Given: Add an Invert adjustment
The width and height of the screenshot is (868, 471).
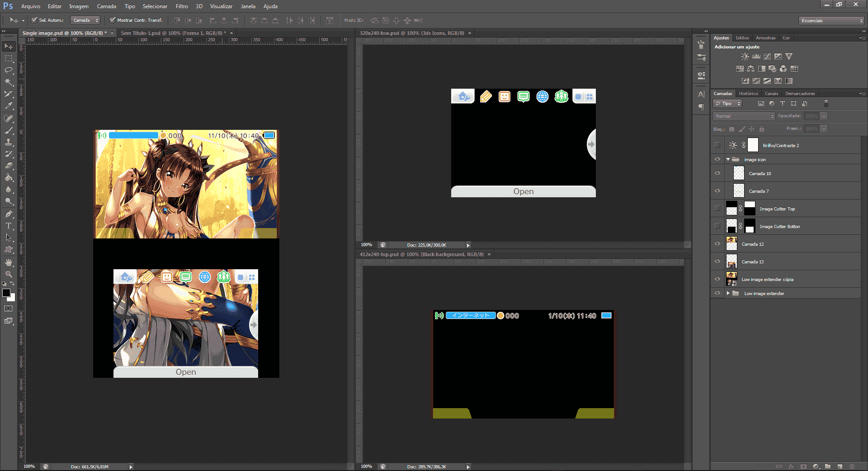Looking at the screenshot, I should coord(745,81).
